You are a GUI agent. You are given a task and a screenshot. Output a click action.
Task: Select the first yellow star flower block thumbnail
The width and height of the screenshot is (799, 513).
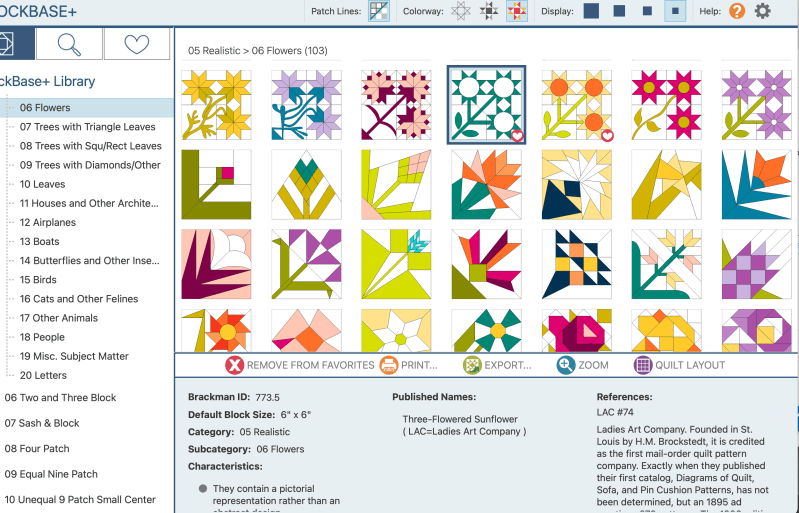tap(216, 105)
